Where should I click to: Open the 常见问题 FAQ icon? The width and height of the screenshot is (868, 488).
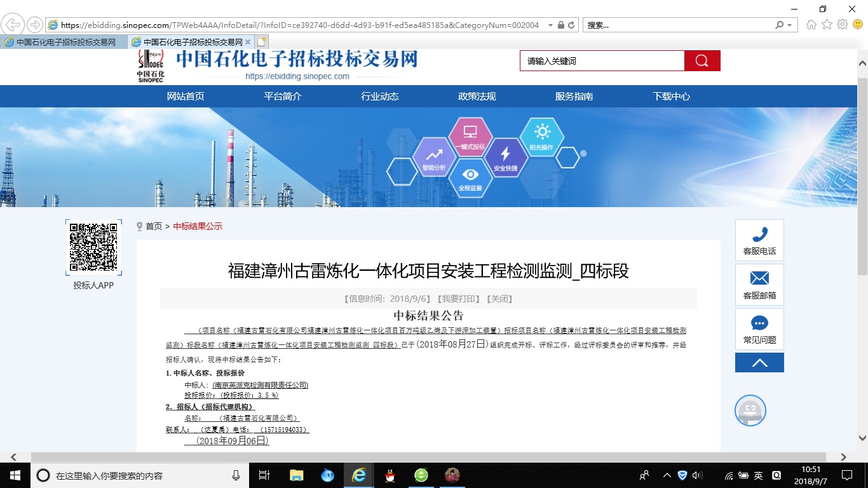(759, 323)
